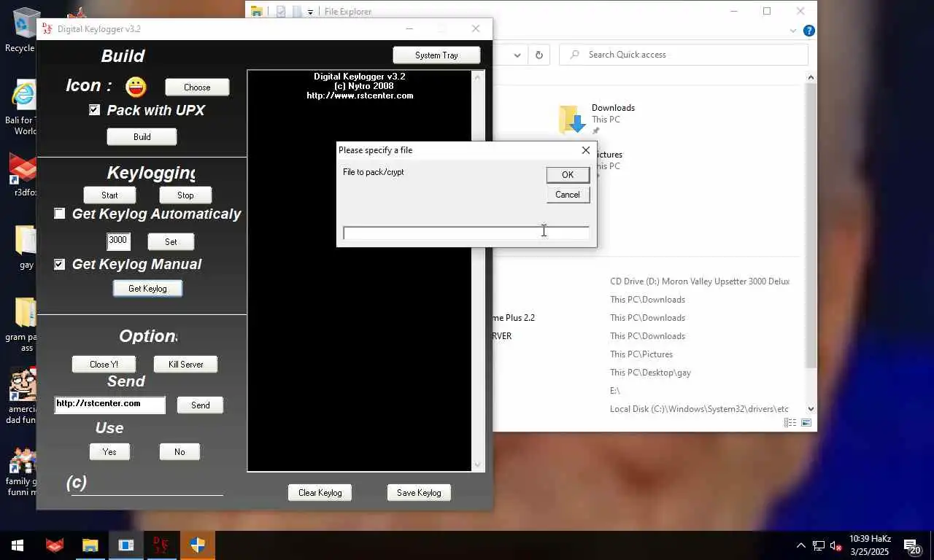Click the Yes button under Use
Viewport: 934px width, 560px height.
click(x=109, y=451)
